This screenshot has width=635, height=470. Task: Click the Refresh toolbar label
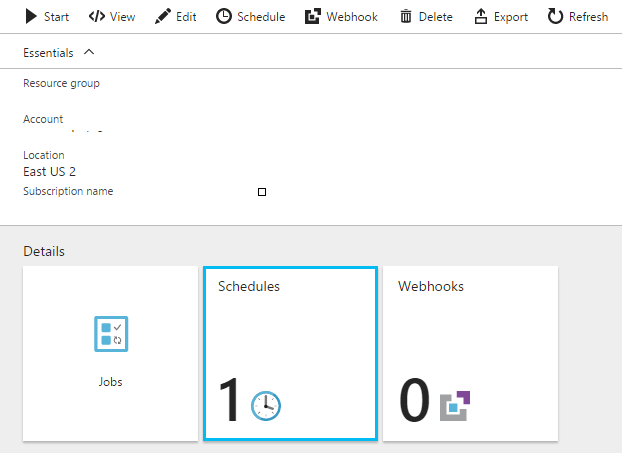588,17
